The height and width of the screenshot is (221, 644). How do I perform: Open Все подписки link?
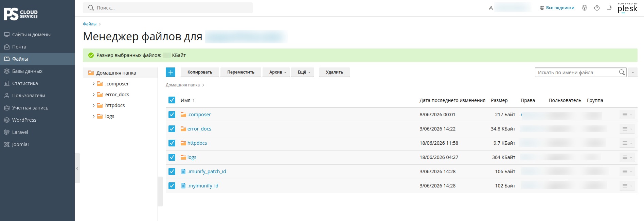click(x=557, y=8)
